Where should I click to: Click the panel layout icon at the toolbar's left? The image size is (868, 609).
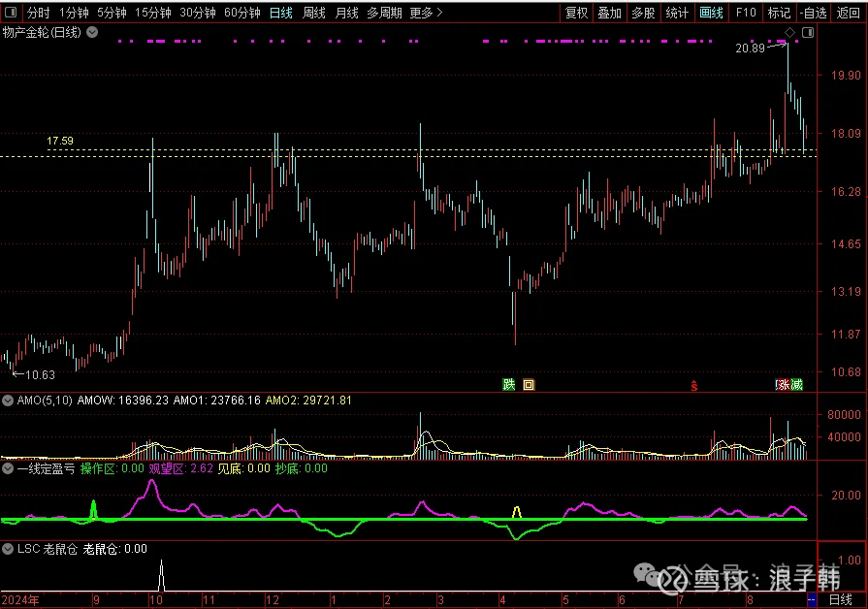point(11,13)
